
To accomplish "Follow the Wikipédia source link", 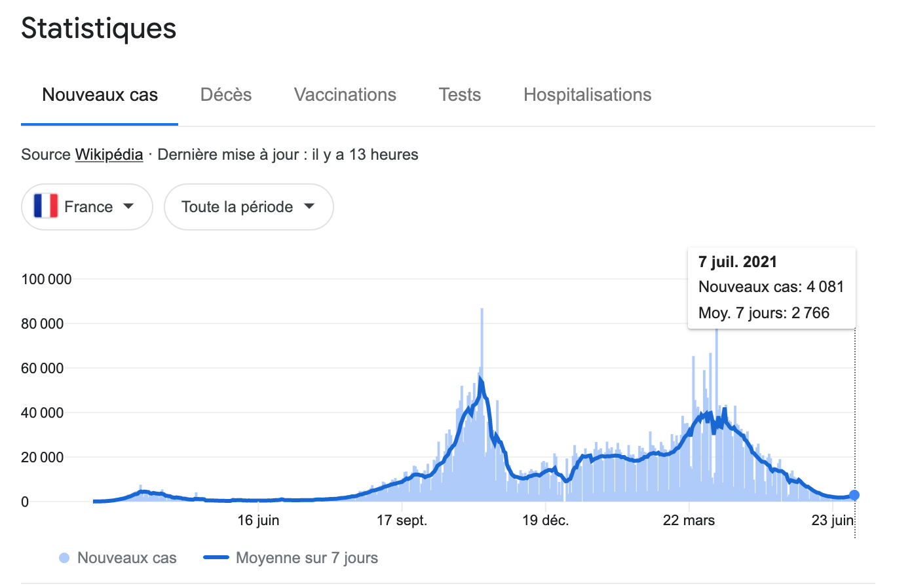I will coord(109,155).
